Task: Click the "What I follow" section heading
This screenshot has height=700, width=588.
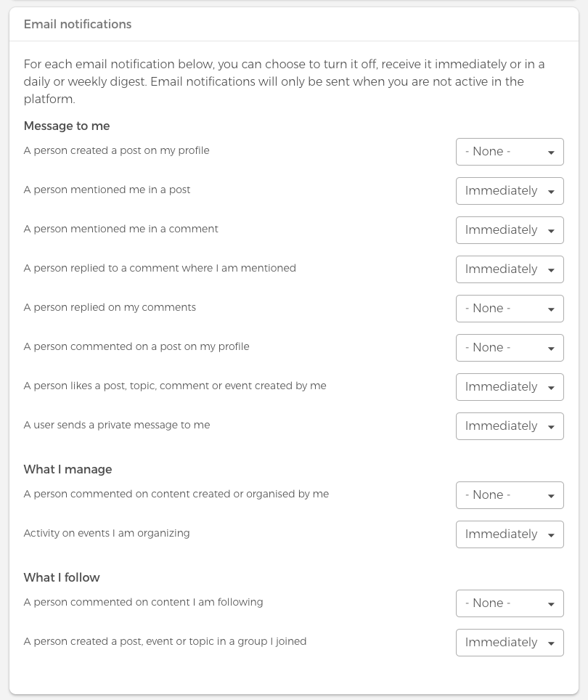Action: pos(62,577)
